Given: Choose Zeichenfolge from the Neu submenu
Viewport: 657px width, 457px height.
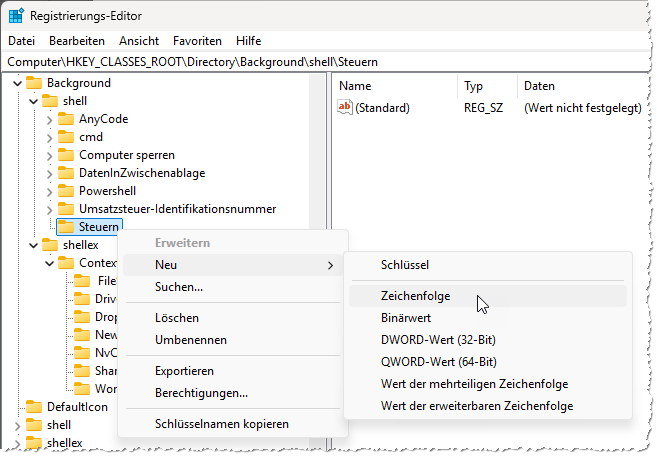Looking at the screenshot, I should click(x=415, y=296).
